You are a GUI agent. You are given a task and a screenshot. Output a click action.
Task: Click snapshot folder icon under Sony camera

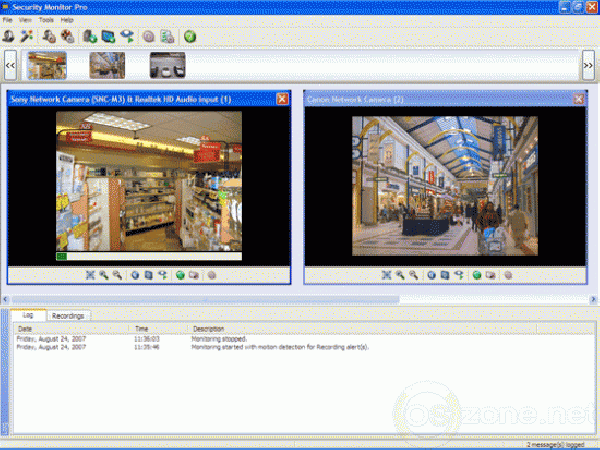point(194,275)
